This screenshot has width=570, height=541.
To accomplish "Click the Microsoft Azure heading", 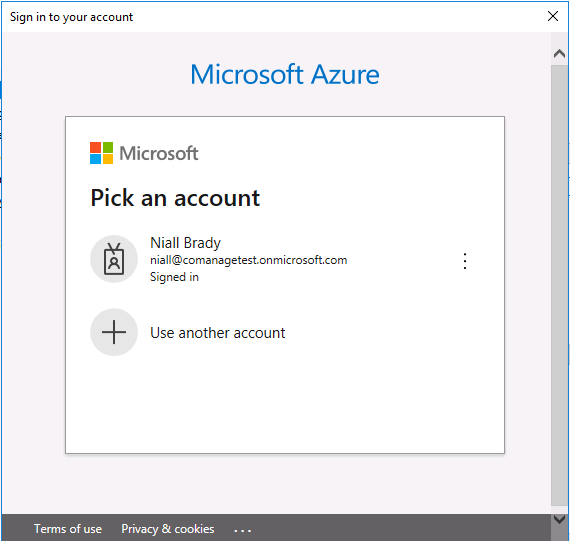I will [285, 75].
